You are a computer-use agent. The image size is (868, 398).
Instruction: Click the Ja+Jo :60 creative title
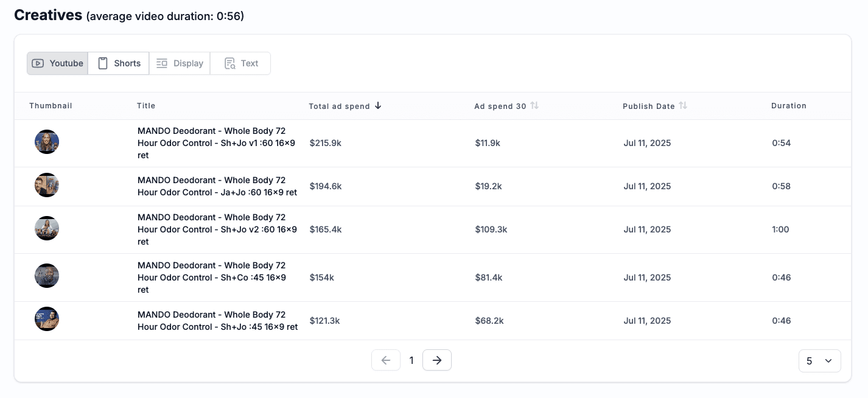[217, 186]
